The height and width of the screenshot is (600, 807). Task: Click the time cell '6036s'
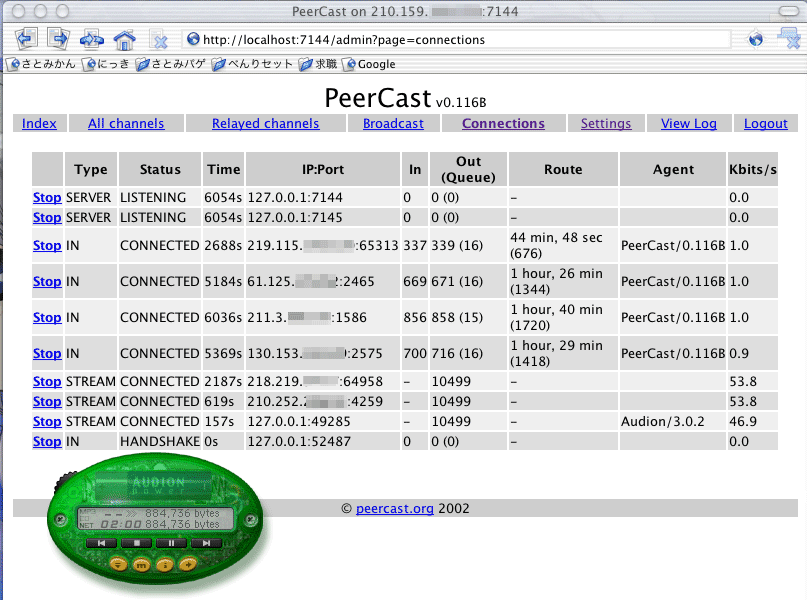coord(223,317)
